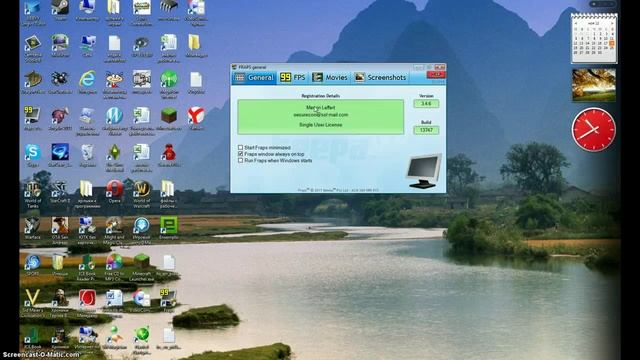Switch to the FPS tab in Fraps

293,77
